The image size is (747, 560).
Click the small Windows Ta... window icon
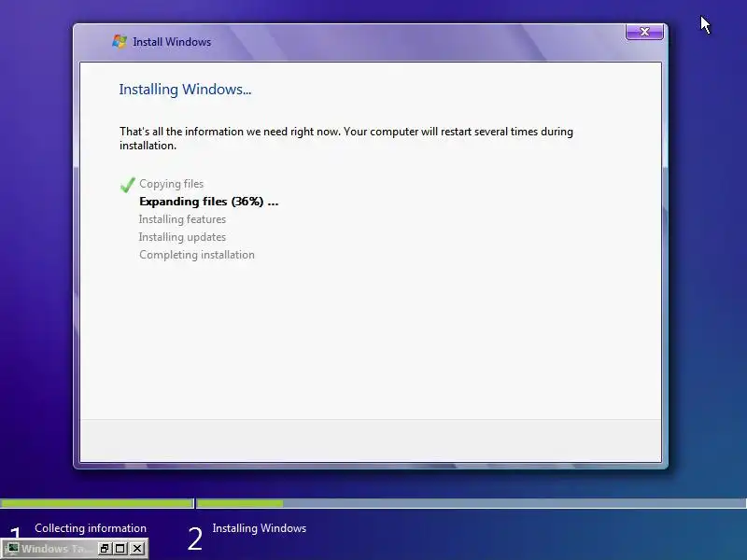click(13, 548)
